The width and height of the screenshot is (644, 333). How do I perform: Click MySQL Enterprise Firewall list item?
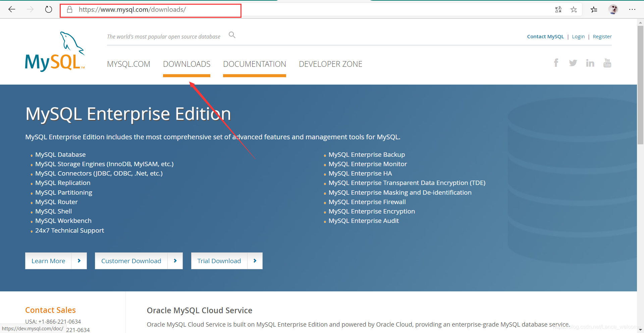(x=367, y=202)
